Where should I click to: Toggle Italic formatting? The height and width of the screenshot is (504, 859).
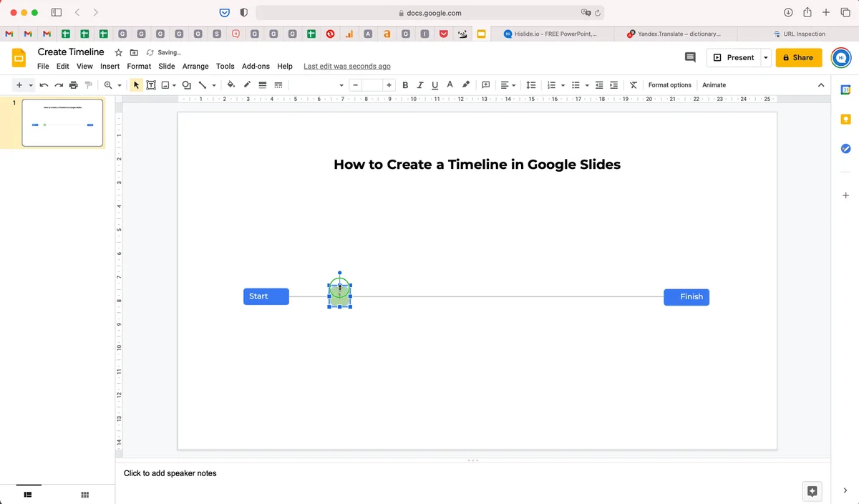pyautogui.click(x=420, y=85)
